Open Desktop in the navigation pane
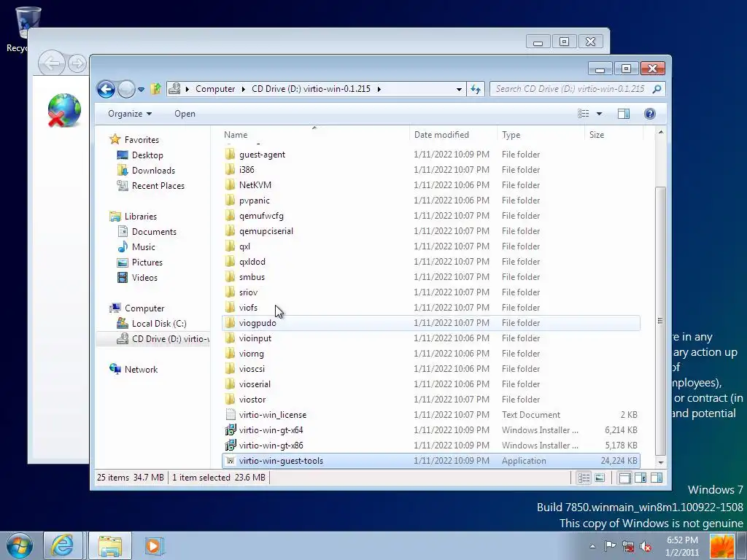747x560 pixels. tap(147, 155)
